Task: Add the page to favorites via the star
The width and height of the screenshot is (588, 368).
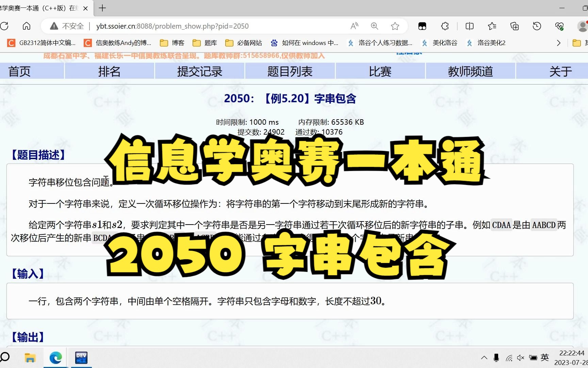Action: [x=395, y=26]
